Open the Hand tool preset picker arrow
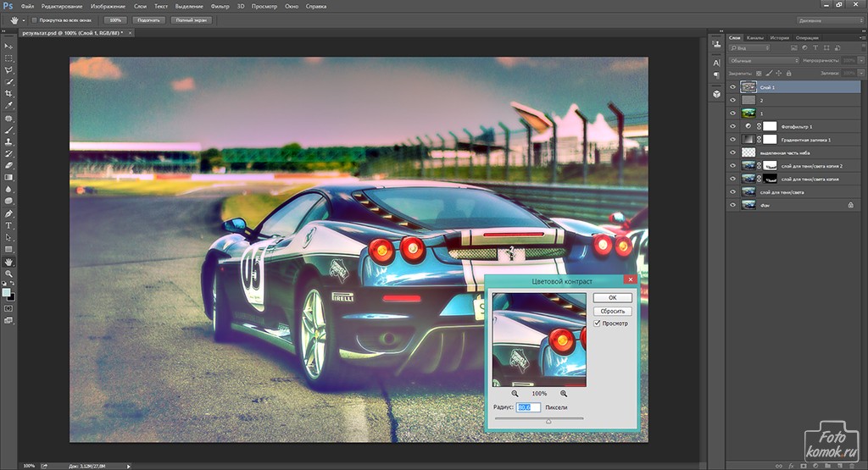The width and height of the screenshot is (868, 470). pos(23,20)
